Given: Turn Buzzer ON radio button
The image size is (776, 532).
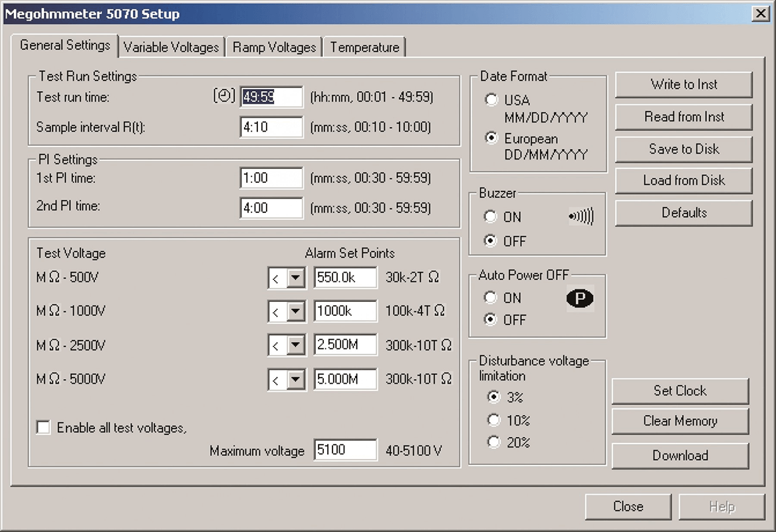Looking at the screenshot, I should click(x=491, y=217).
